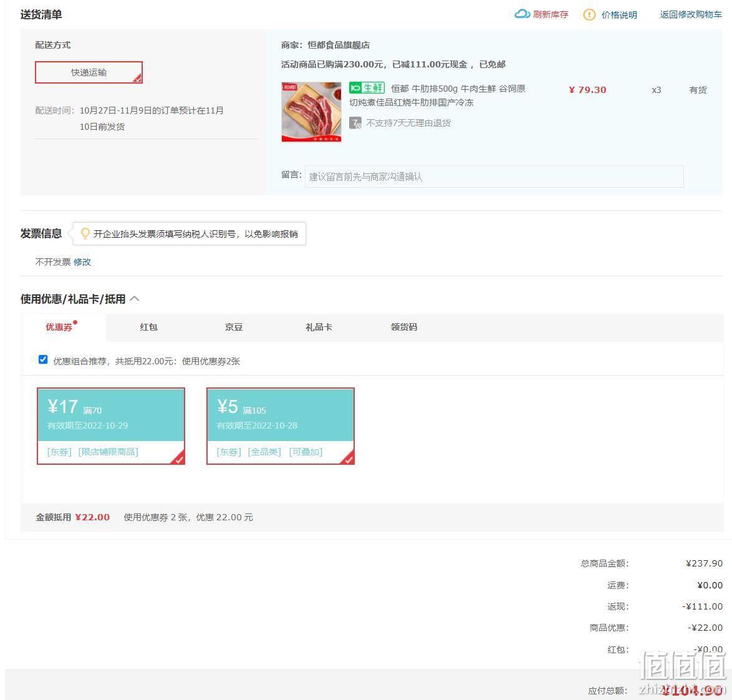Click 刷新库存 link
This screenshot has width=732, height=700.
point(551,14)
